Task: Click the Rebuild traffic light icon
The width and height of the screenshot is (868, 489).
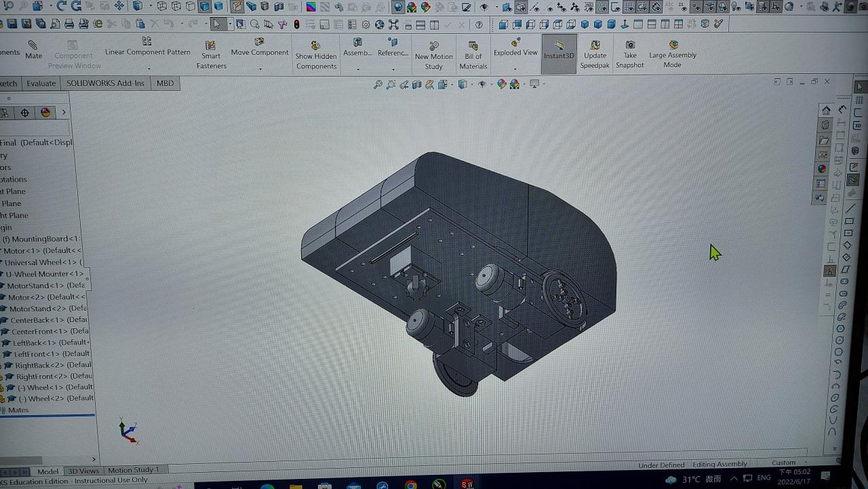Action: coord(297,24)
